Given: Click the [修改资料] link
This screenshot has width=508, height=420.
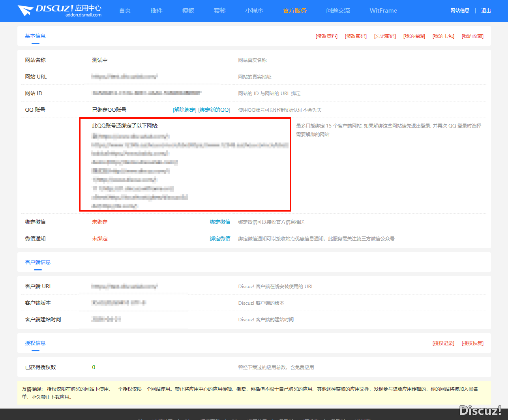Looking at the screenshot, I should tap(326, 36).
